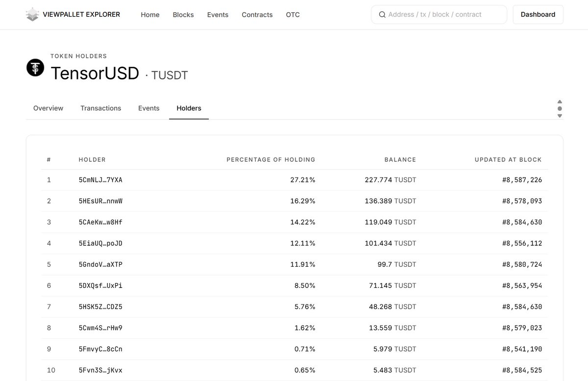Image resolution: width=588 pixels, height=381 pixels.
Task: Click the HOLDER column header
Action: (92, 159)
